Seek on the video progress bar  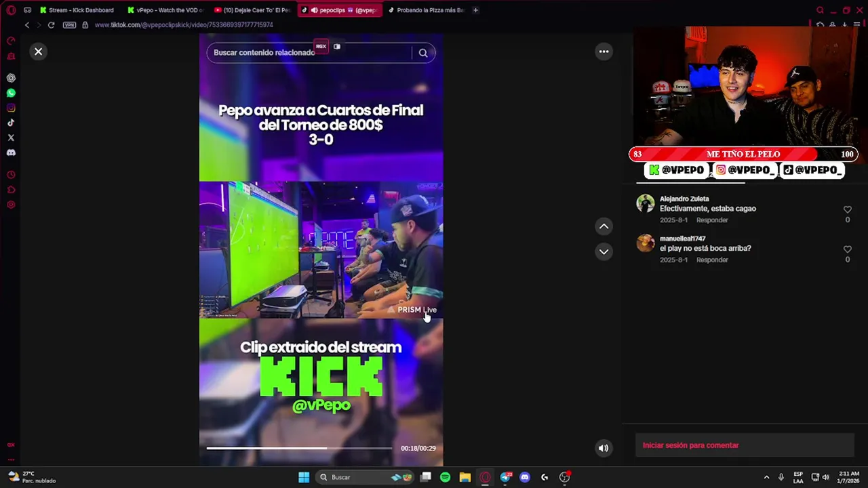[x=299, y=448]
